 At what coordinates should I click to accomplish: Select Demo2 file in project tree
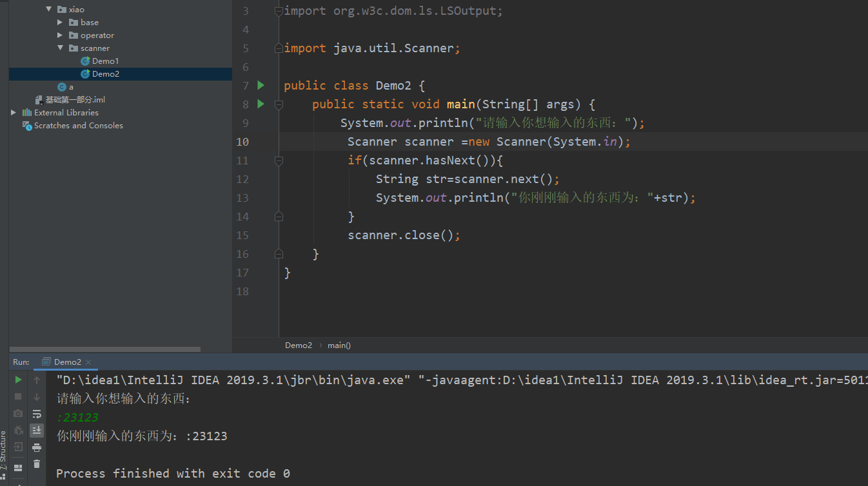pyautogui.click(x=106, y=74)
